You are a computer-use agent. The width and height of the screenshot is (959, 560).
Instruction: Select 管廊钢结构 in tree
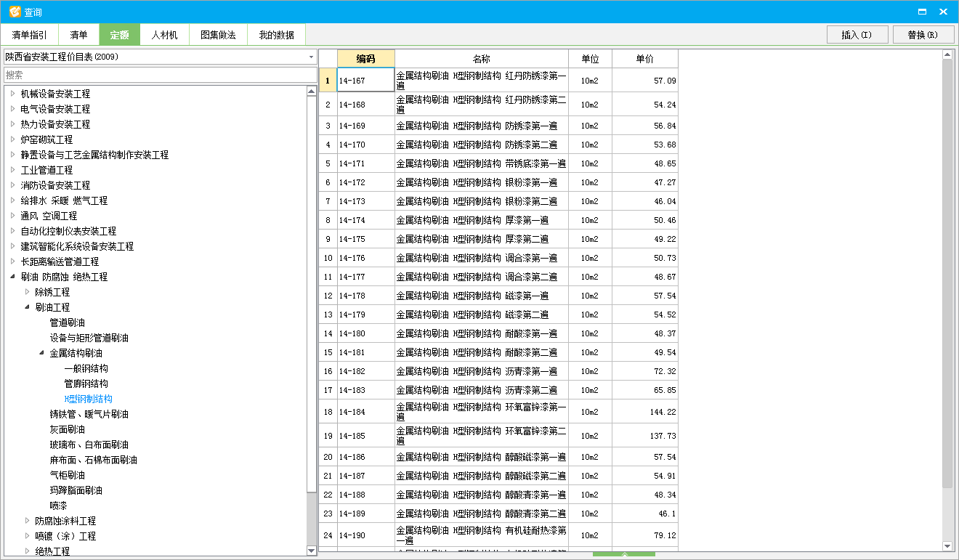pyautogui.click(x=86, y=384)
